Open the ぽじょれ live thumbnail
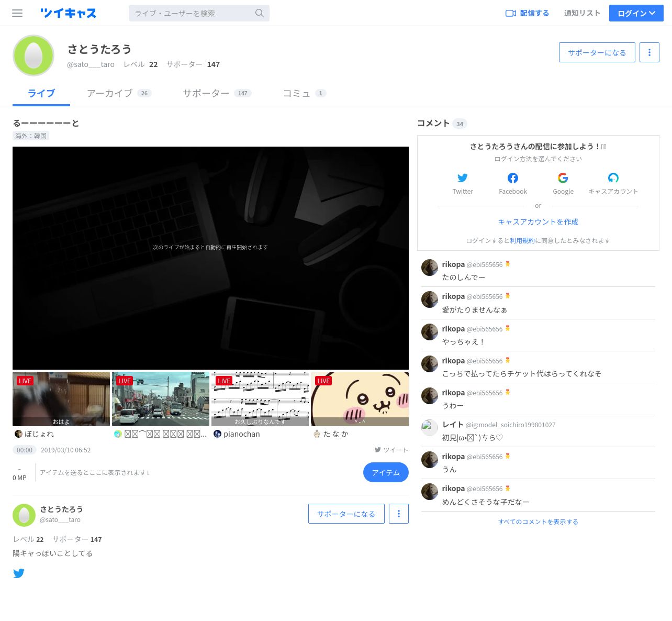Viewport: 672px width, 621px height. tap(61, 399)
